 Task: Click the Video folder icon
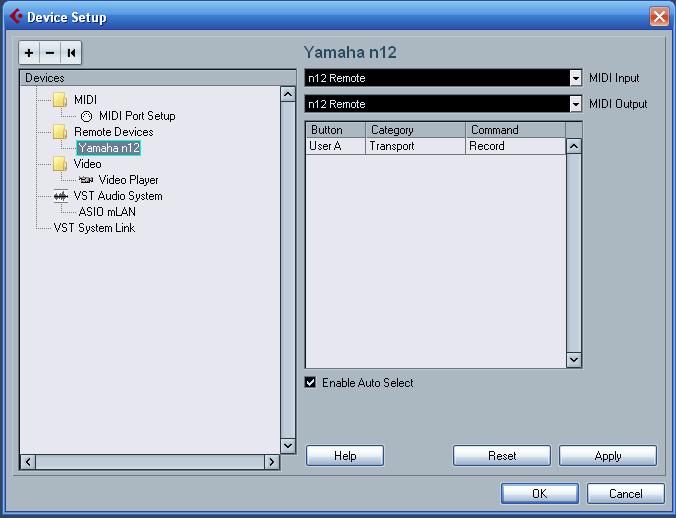[x=60, y=164]
